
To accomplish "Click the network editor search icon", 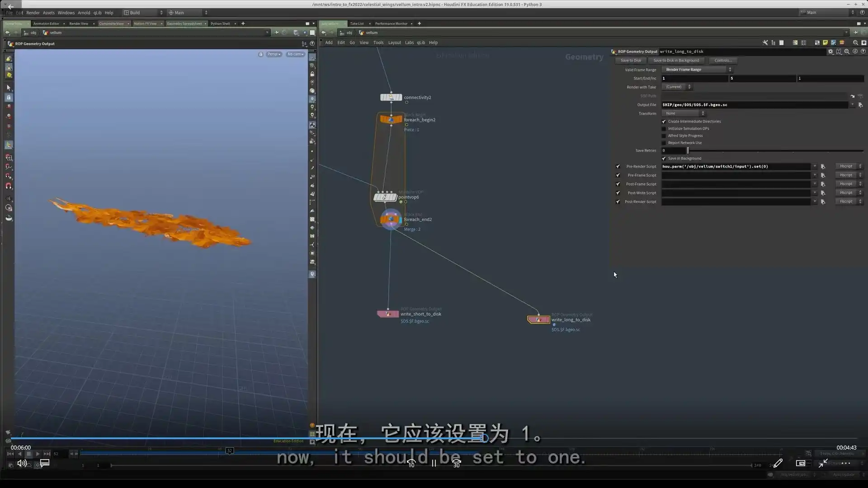I will pyautogui.click(x=855, y=43).
